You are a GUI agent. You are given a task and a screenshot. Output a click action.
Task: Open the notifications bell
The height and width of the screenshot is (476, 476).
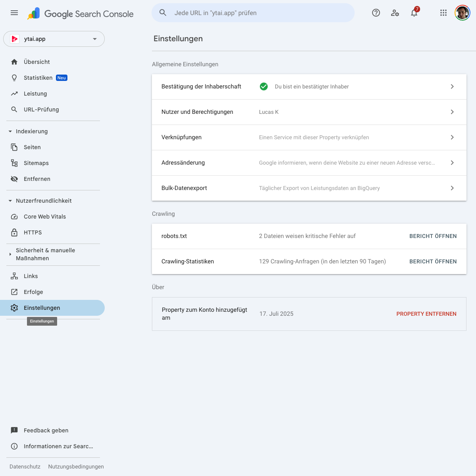pyautogui.click(x=414, y=13)
